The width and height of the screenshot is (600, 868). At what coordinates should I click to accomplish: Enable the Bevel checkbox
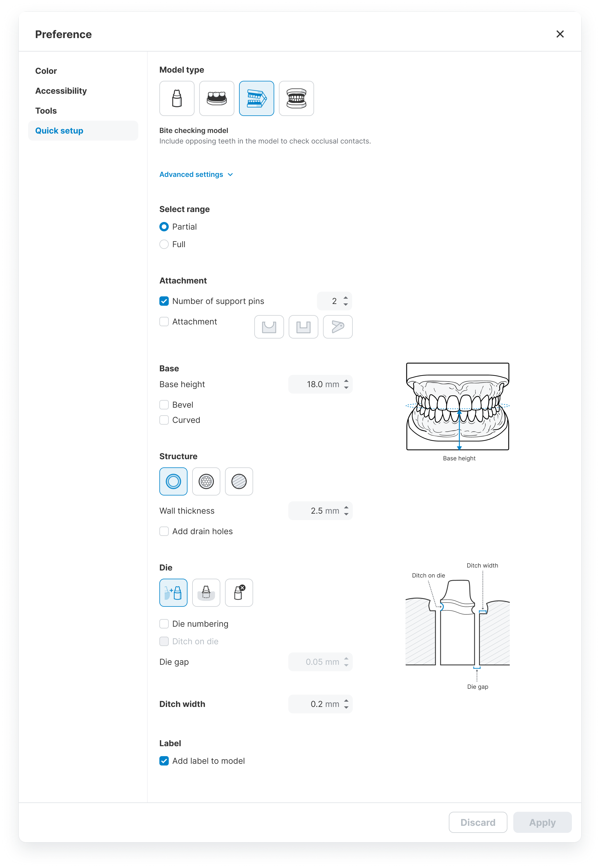[164, 405]
